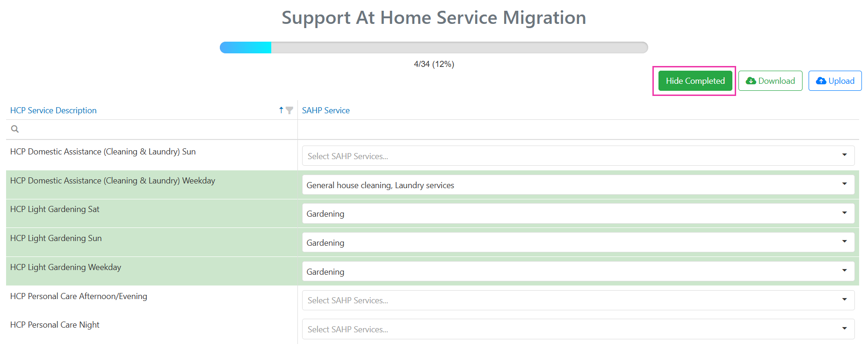Open SAHP dropdown for Domestic Assistance Sun row
The width and height of the screenshot is (868, 344).
pos(578,155)
